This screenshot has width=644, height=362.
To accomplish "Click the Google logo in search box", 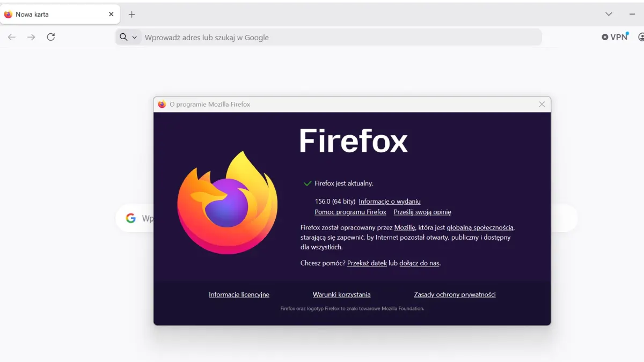I will (x=130, y=218).
